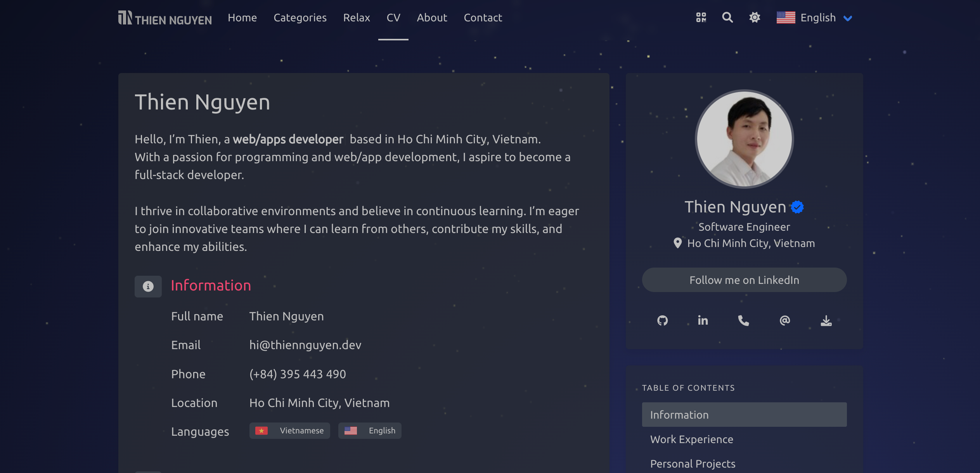Select Personal Projects in table of contents

[693, 464]
